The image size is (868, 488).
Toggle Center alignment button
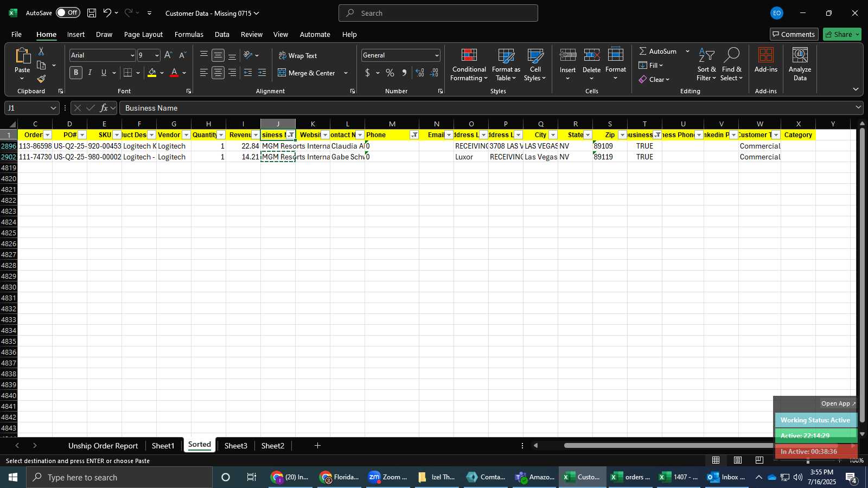click(218, 73)
